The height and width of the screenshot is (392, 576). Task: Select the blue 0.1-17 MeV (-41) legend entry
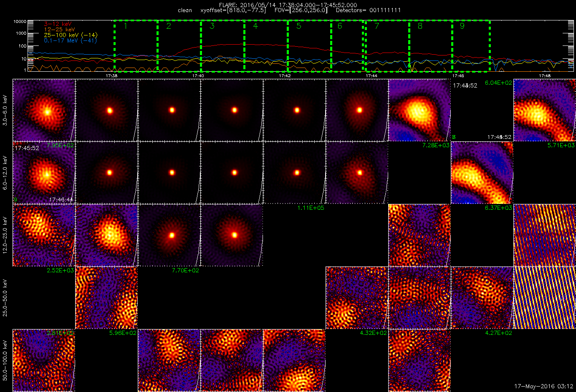(x=70, y=40)
